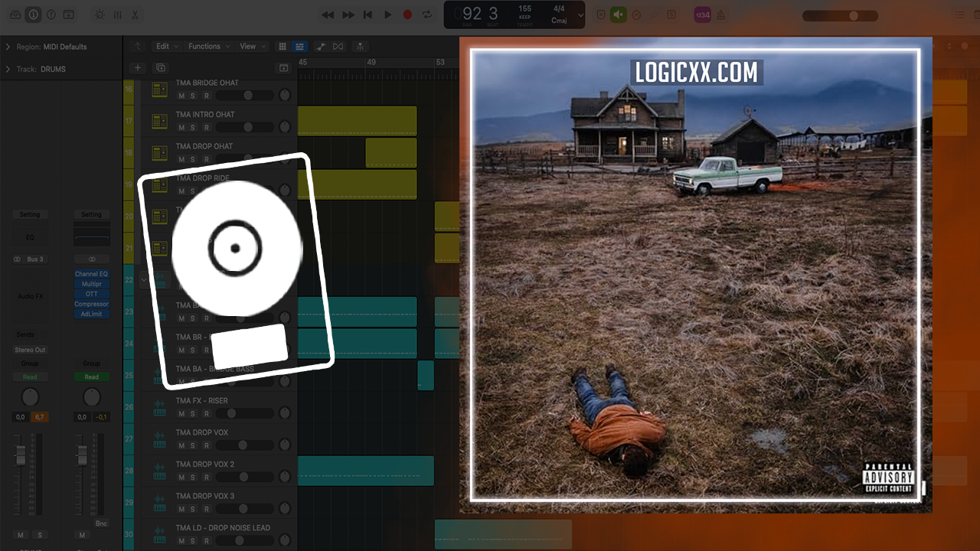
Task: Open Smart Controls dial icon
Action: click(100, 15)
